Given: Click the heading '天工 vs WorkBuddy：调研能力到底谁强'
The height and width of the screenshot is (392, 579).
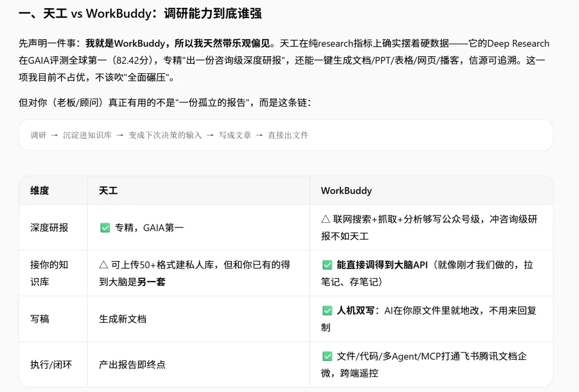Looking at the screenshot, I should click(152, 13).
